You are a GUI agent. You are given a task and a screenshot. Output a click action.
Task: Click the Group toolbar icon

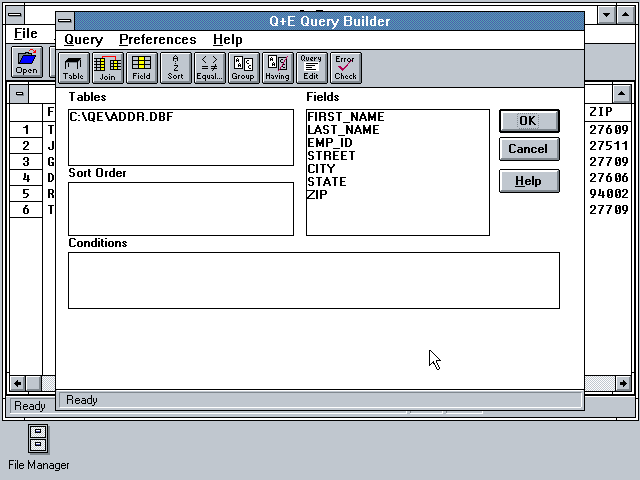click(x=243, y=68)
